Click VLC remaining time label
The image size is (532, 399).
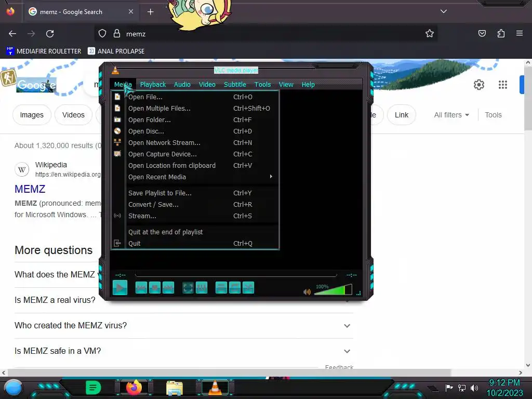click(352, 275)
